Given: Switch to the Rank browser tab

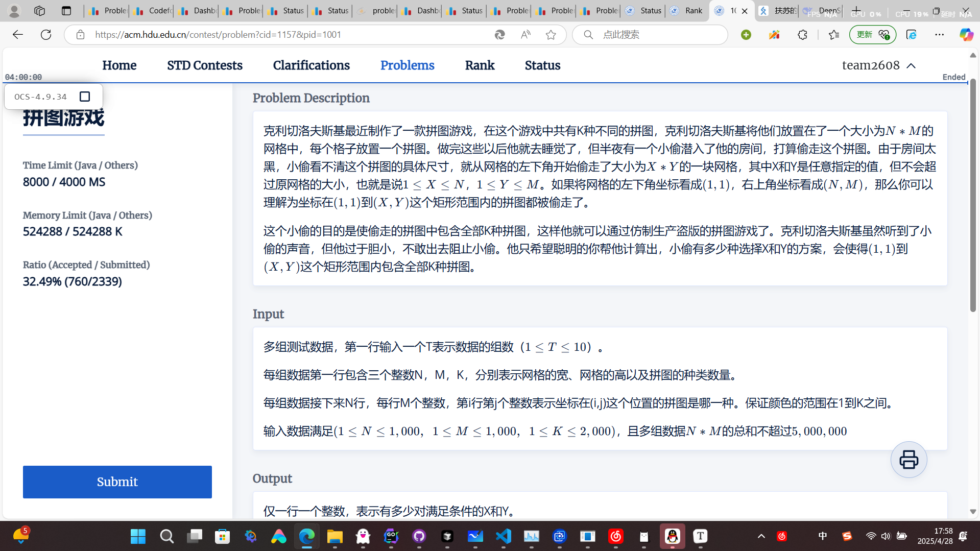Looking at the screenshot, I should (687, 11).
